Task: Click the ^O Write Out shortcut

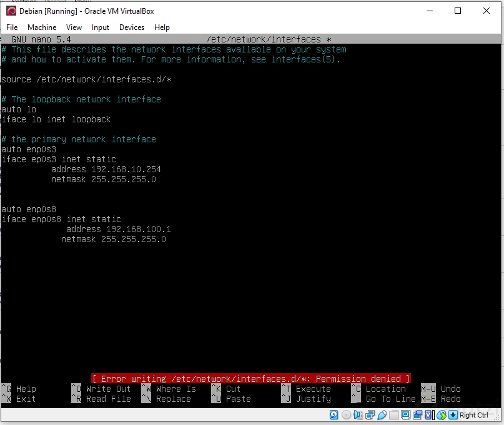Action: [101, 389]
